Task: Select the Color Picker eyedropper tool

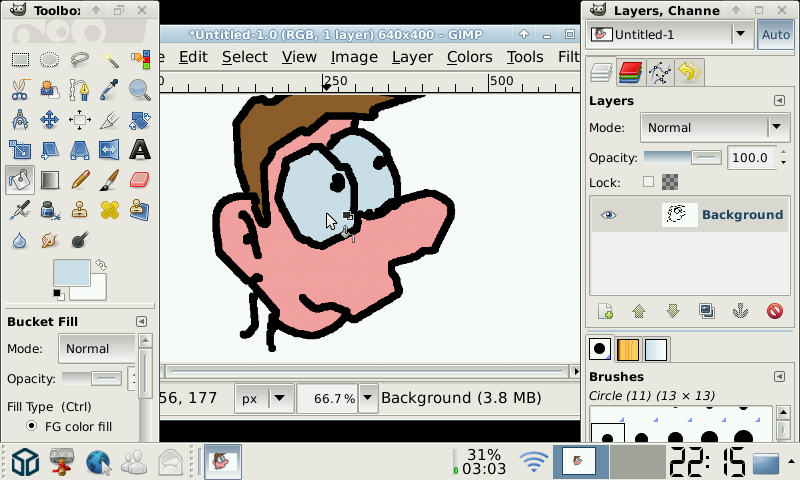Action: (x=110, y=90)
